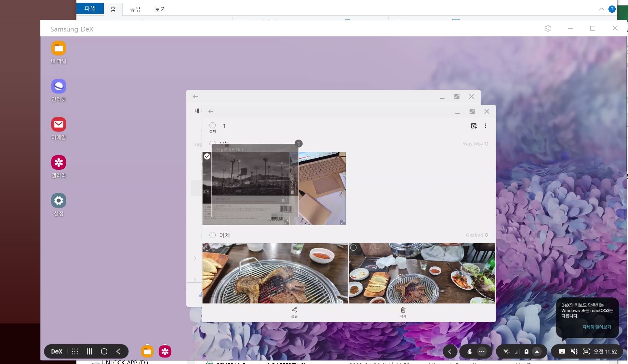Open the 파일 ribbon tab
Image resolution: width=628 pixels, height=364 pixels.
pos(90,8)
